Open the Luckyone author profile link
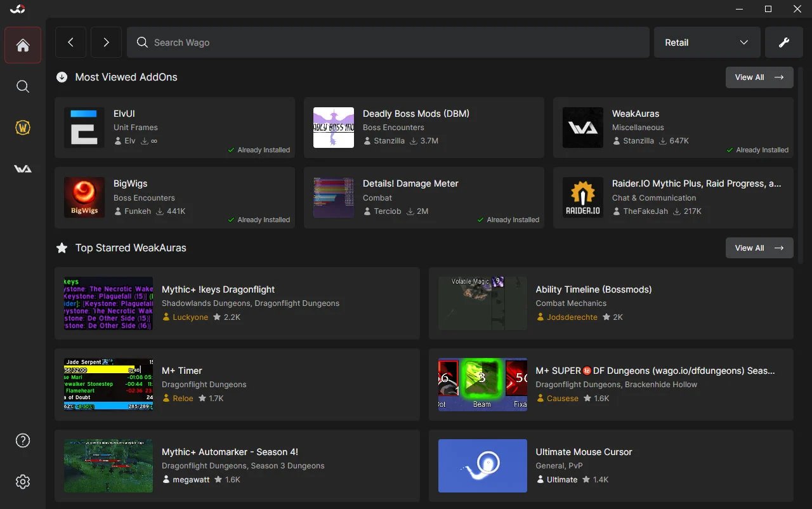Screen dimensions: 812x509 [x=190, y=317]
